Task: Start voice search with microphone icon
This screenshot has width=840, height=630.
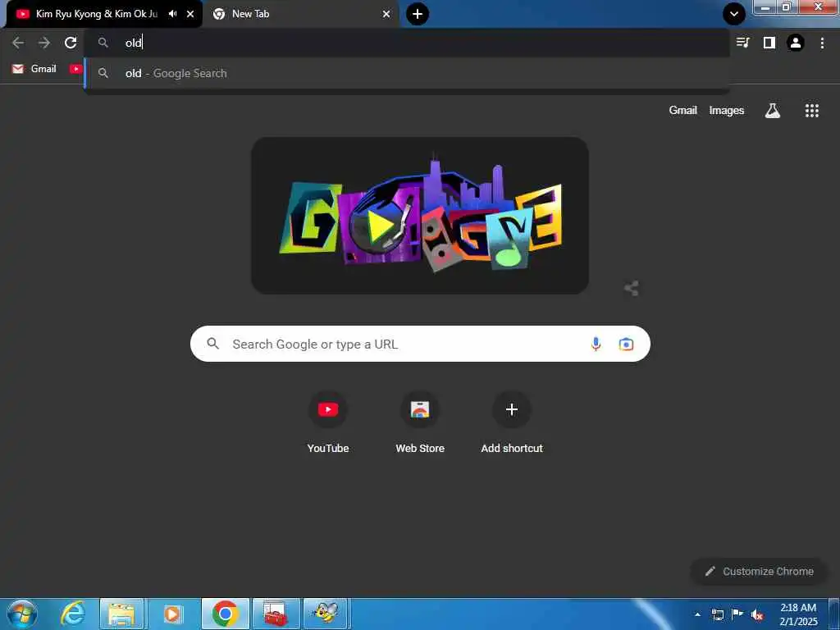Action: [x=596, y=344]
